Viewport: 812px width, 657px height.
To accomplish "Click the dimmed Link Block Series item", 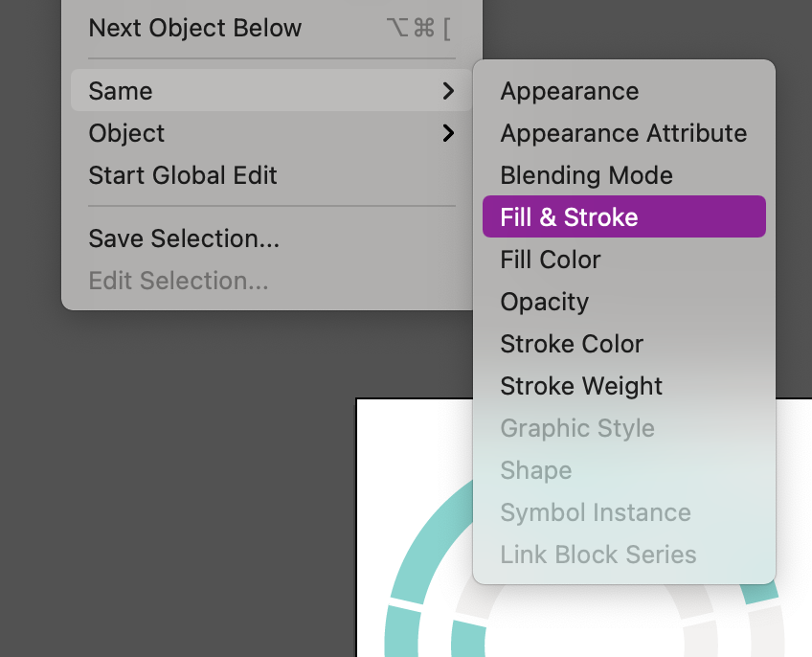I will tap(598, 555).
